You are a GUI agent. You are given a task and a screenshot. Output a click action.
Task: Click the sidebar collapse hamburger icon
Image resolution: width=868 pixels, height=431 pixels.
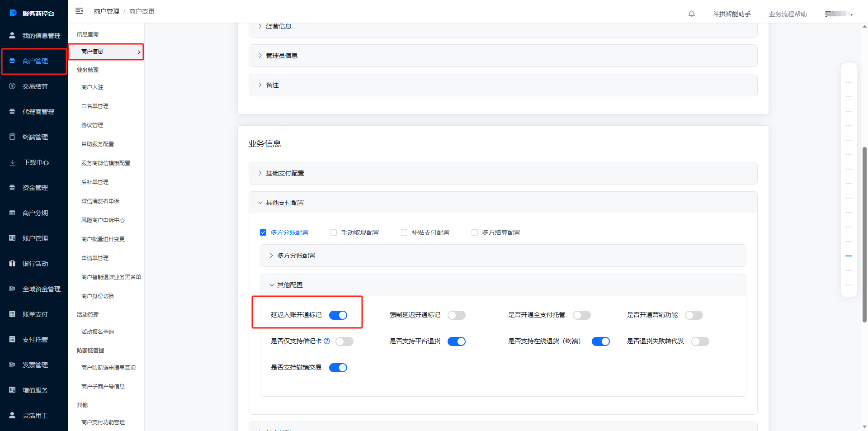[79, 11]
